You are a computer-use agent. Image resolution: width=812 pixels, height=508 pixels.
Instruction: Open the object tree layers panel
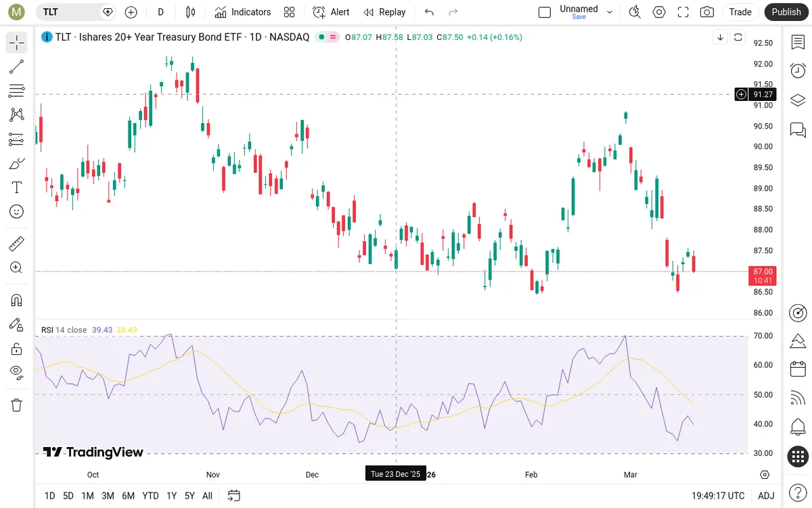coord(798,100)
